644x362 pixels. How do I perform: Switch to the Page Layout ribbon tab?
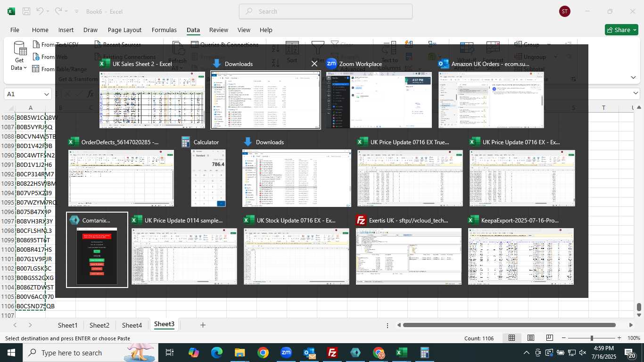click(124, 30)
